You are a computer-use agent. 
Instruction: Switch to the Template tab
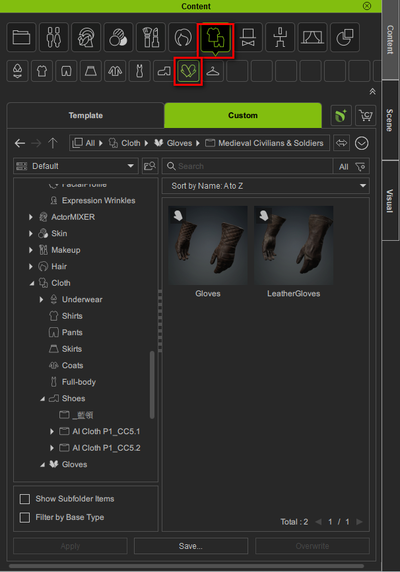(x=86, y=115)
